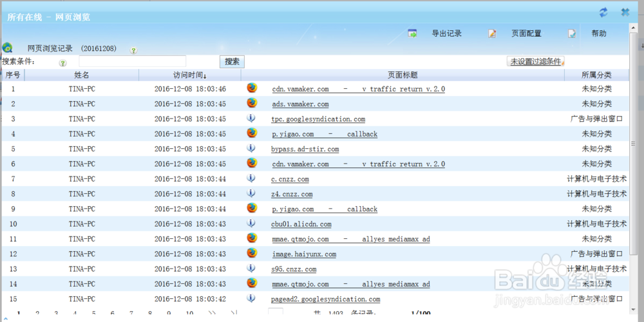
Task: Click the help icon beside 搜索条件
Action: coord(63,63)
